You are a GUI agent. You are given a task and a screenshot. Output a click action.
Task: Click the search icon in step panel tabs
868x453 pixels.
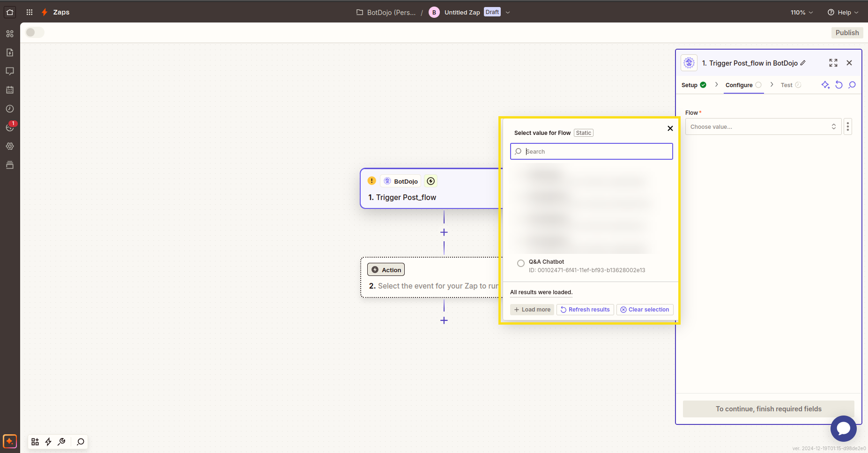[852, 85]
